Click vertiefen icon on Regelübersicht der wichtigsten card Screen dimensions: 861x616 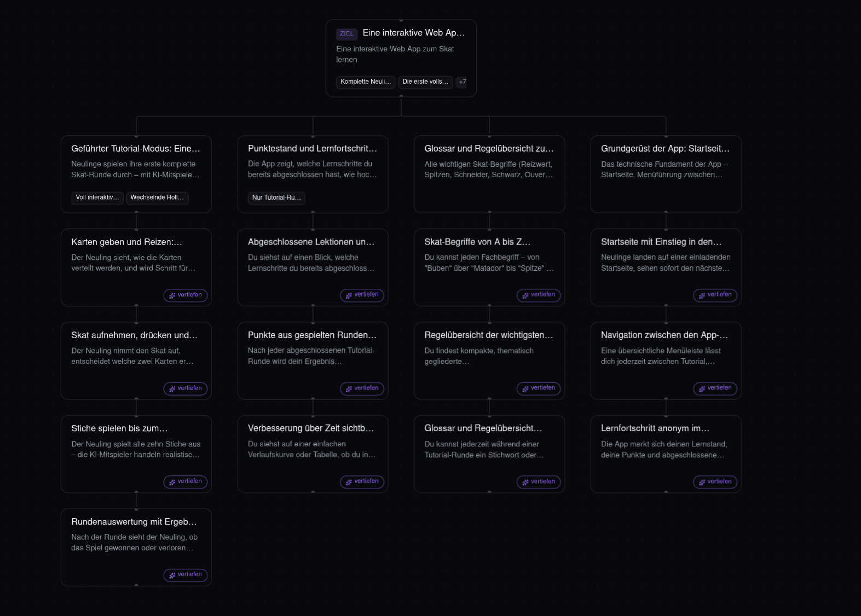point(525,388)
